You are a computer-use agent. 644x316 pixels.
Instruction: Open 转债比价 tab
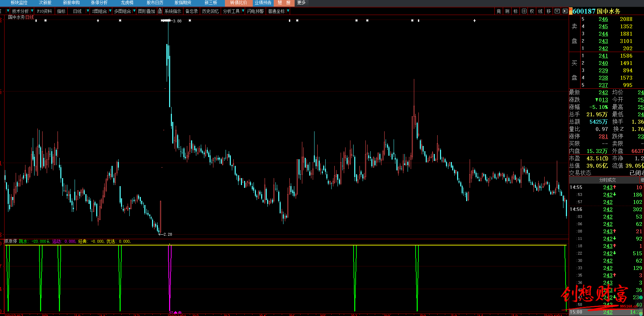238,3
